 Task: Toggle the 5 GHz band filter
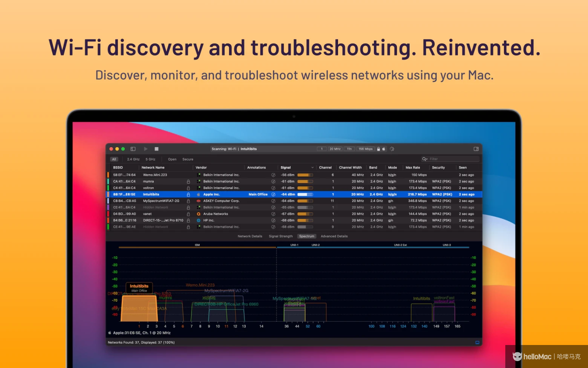click(150, 159)
